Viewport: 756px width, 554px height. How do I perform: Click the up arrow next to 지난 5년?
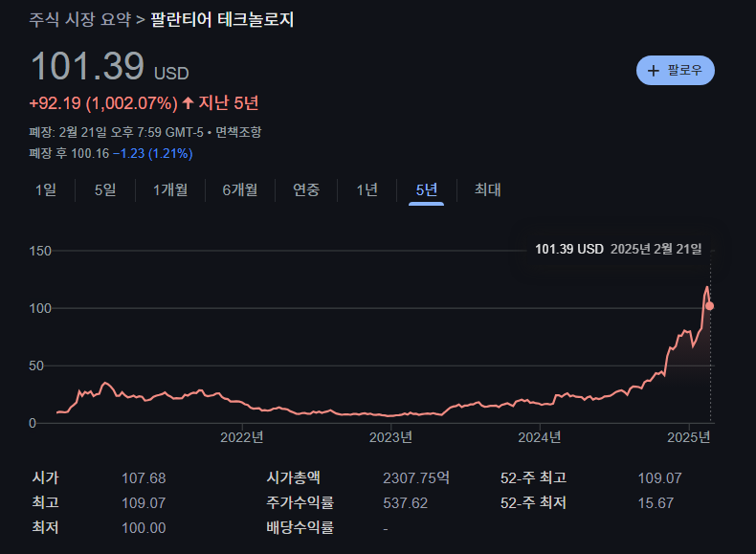[x=188, y=102]
